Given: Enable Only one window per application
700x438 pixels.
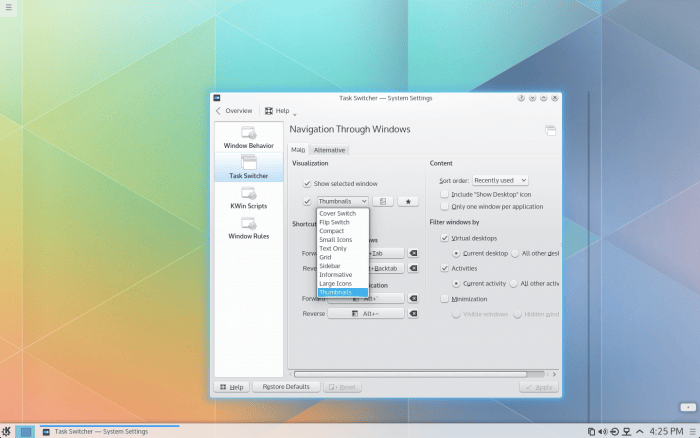Looking at the screenshot, I should tap(445, 206).
